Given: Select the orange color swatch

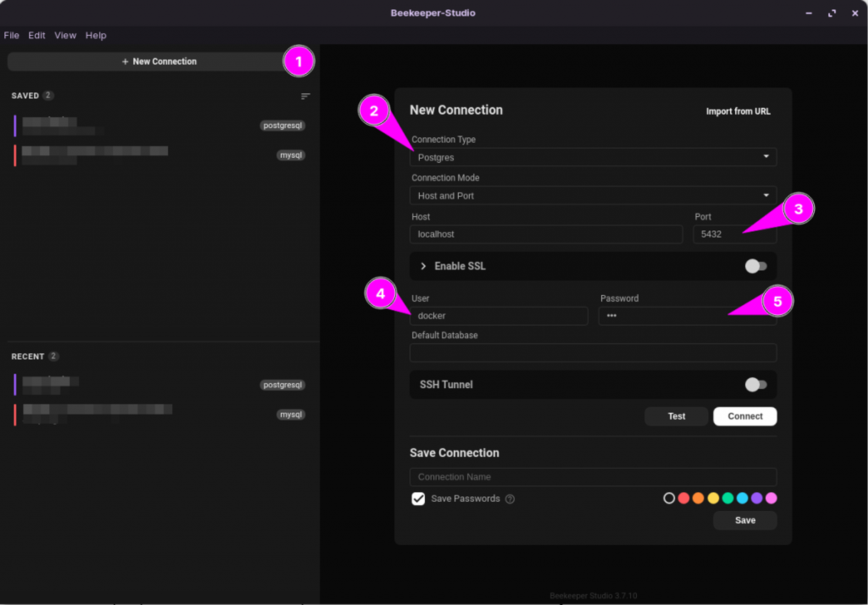Looking at the screenshot, I should 698,498.
